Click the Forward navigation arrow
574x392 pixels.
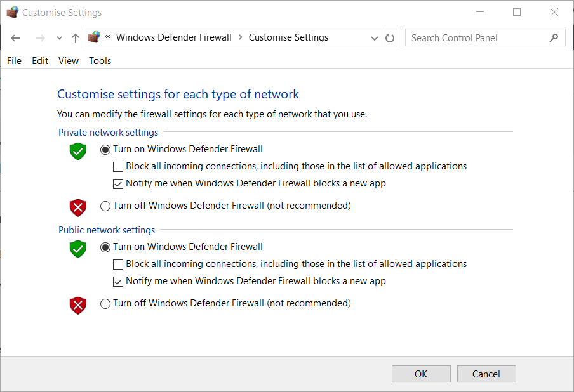point(40,38)
